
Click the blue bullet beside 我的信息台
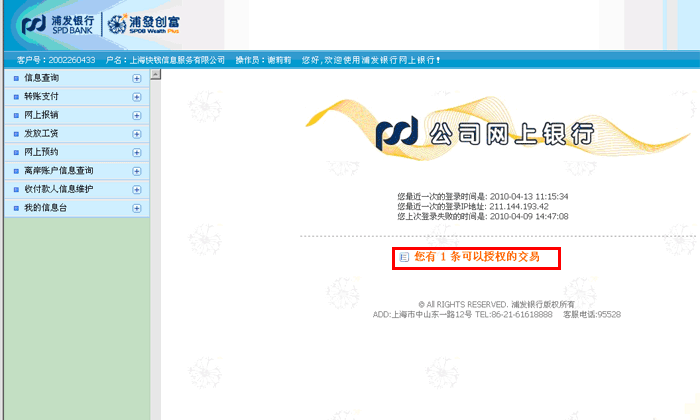(x=16, y=208)
